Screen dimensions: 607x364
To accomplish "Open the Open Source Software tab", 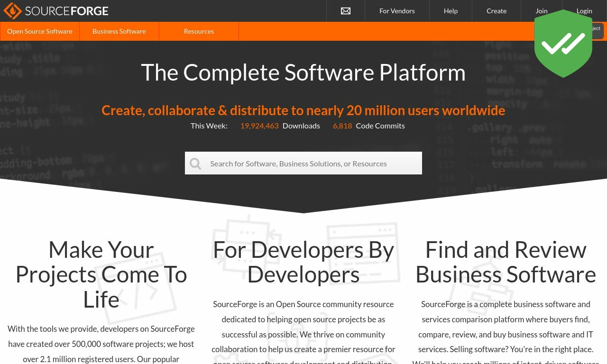I will tap(40, 31).
